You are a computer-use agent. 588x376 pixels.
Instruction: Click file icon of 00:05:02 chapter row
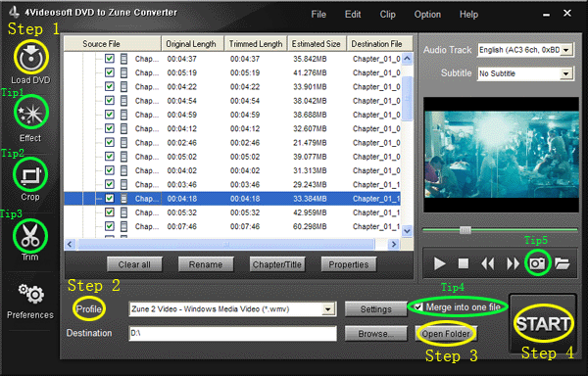click(123, 157)
